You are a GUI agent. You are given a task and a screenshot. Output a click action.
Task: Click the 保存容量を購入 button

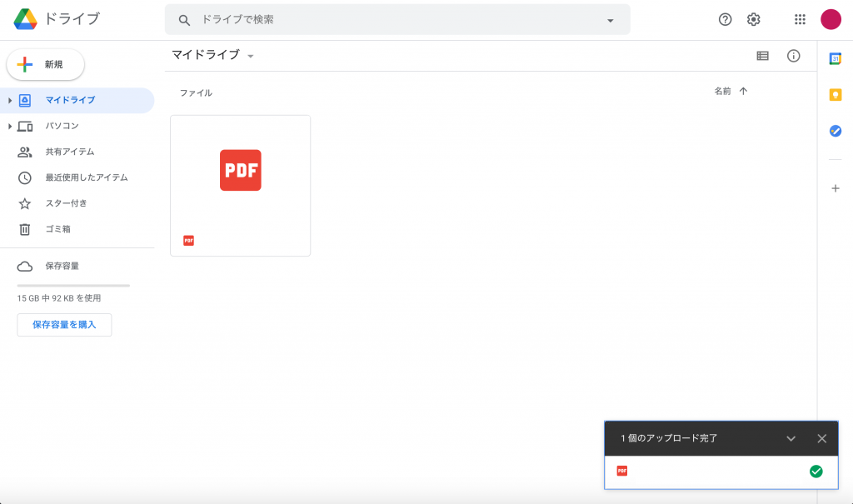click(64, 325)
